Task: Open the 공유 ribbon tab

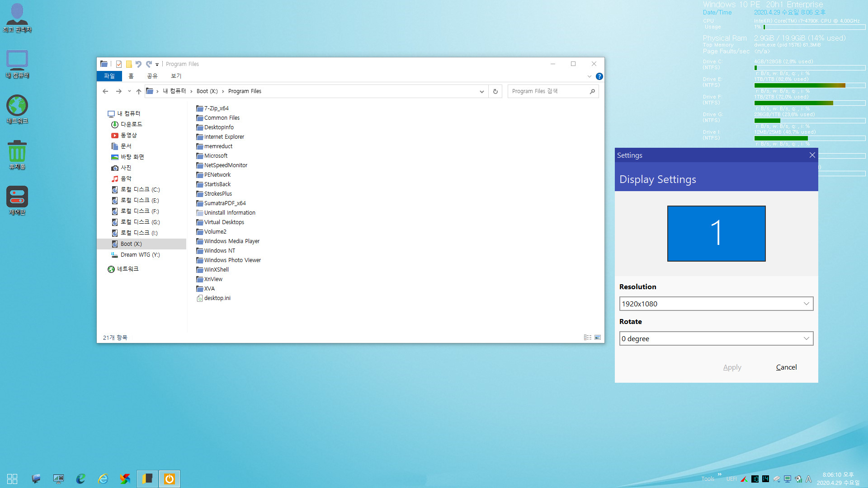Action: 152,76
